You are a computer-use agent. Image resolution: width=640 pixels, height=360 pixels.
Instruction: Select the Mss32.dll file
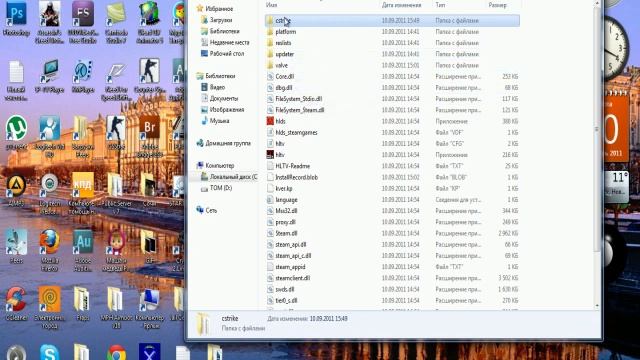pos(286,211)
